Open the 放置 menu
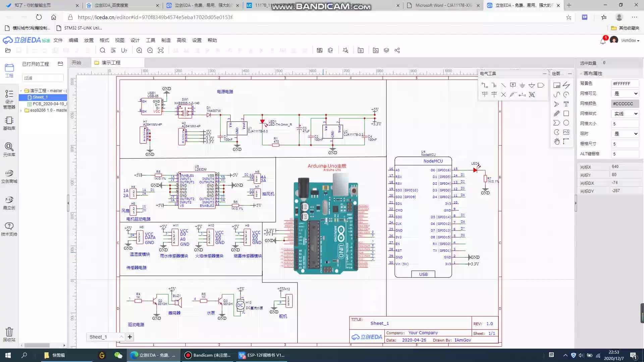644x362 pixels. click(89, 40)
